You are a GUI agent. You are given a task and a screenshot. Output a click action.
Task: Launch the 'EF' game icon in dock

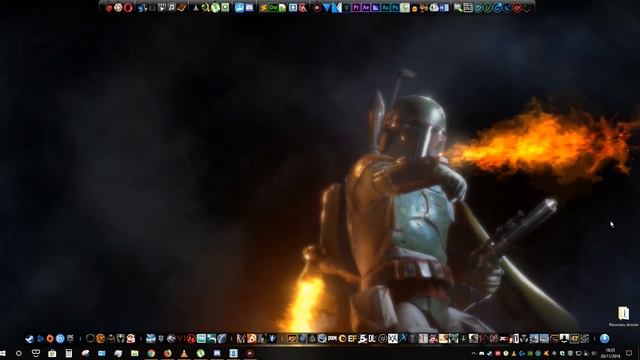tap(352, 338)
